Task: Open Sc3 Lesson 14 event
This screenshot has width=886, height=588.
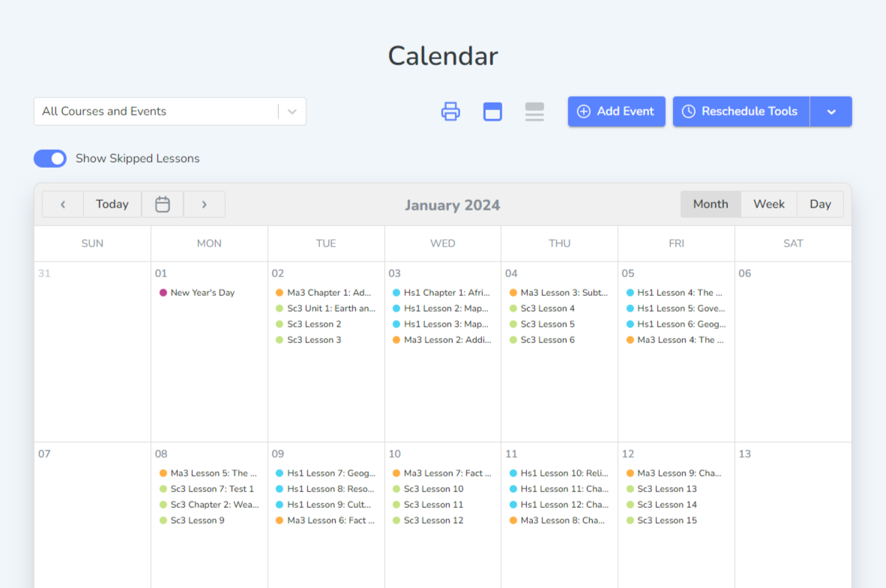Action: pos(662,505)
